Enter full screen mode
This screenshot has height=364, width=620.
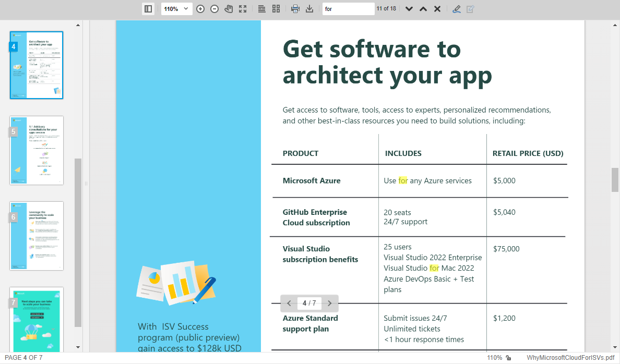(243, 9)
